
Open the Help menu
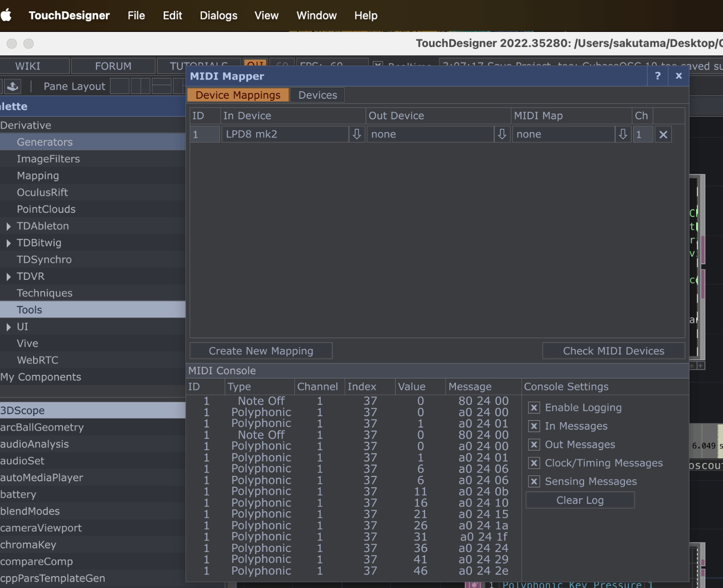pyautogui.click(x=366, y=15)
